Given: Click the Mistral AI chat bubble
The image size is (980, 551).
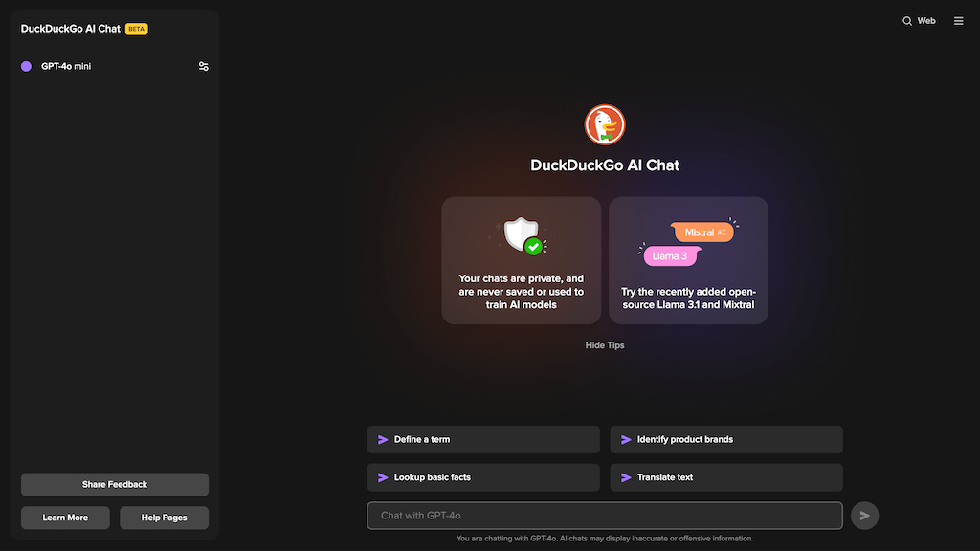Looking at the screenshot, I should [705, 231].
